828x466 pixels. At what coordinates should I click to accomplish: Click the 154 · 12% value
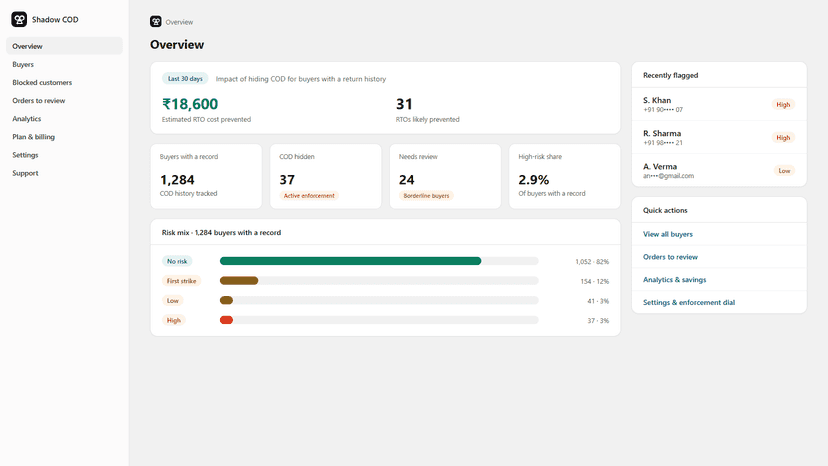point(595,281)
